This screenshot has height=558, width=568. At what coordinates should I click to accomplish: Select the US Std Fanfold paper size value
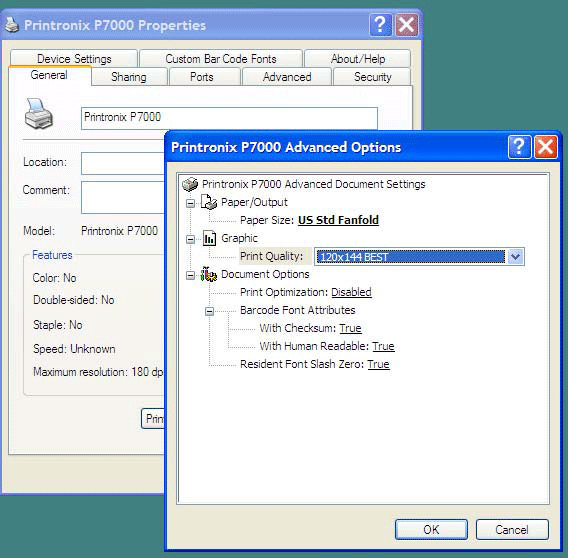338,220
